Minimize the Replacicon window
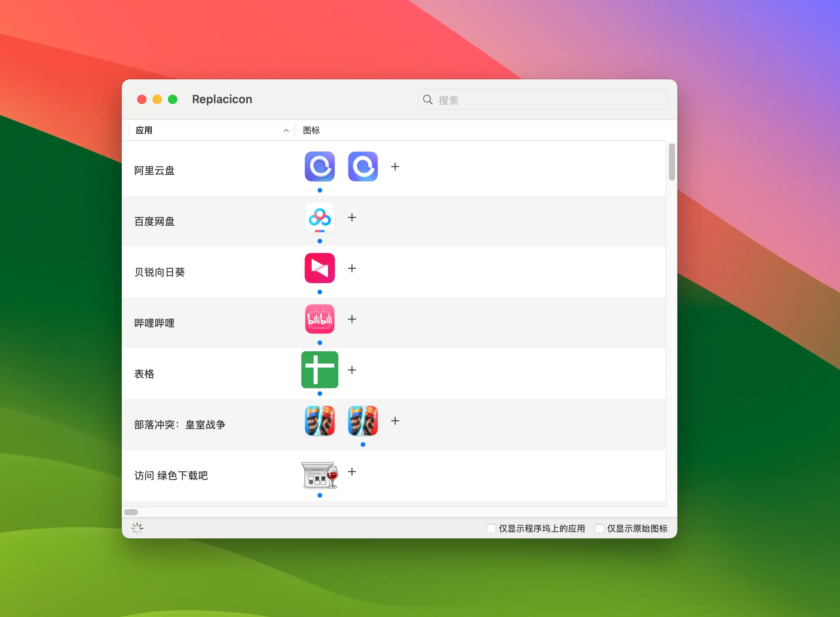 coord(157,99)
